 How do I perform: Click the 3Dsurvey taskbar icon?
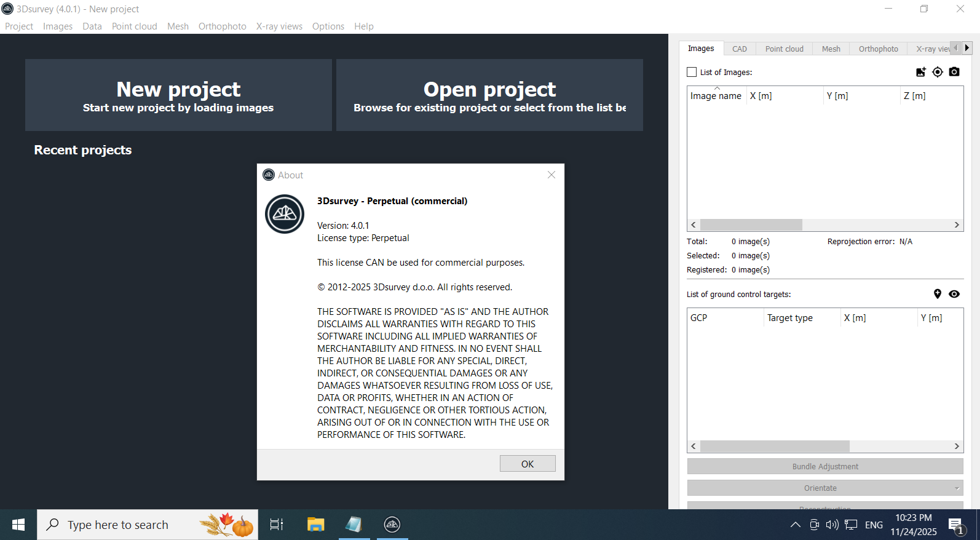click(x=392, y=525)
